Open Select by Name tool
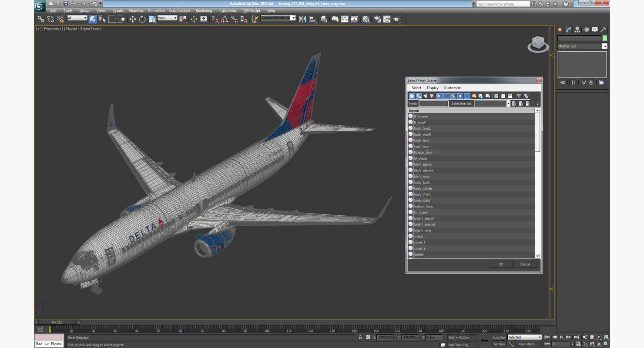 tap(102, 19)
